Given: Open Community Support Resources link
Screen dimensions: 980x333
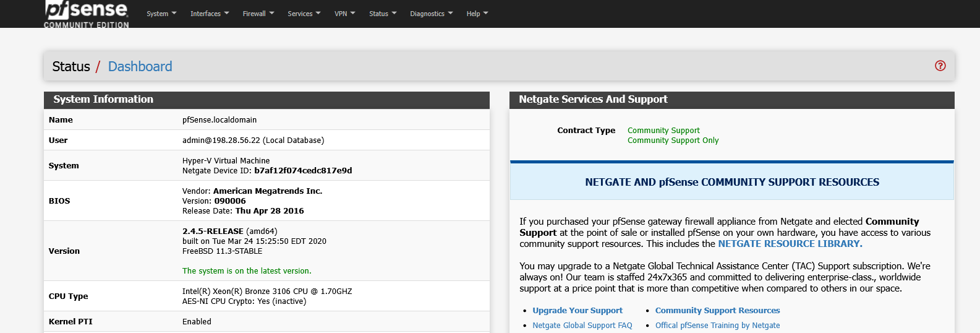Looking at the screenshot, I should tap(717, 311).
